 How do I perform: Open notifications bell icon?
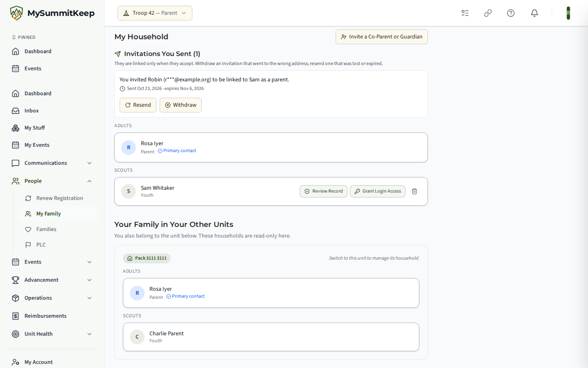point(535,13)
